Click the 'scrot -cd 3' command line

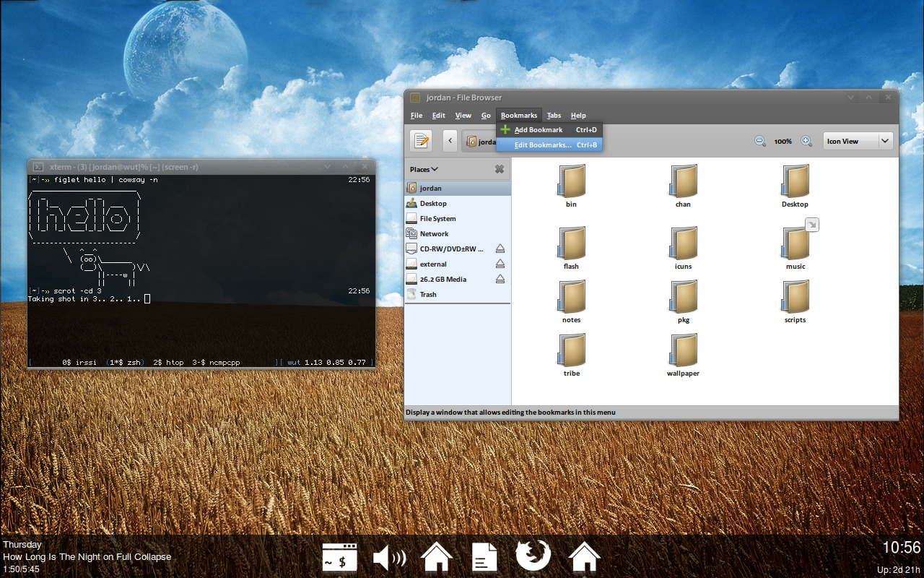pos(78,291)
